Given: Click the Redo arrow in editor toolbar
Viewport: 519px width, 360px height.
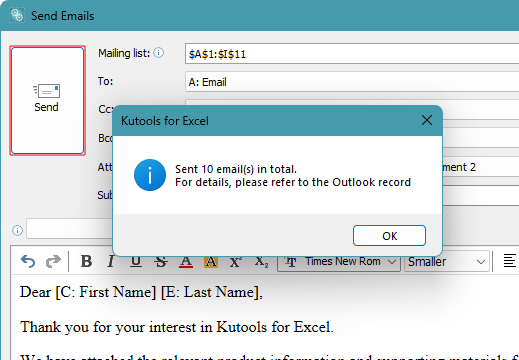Looking at the screenshot, I should coord(53,261).
